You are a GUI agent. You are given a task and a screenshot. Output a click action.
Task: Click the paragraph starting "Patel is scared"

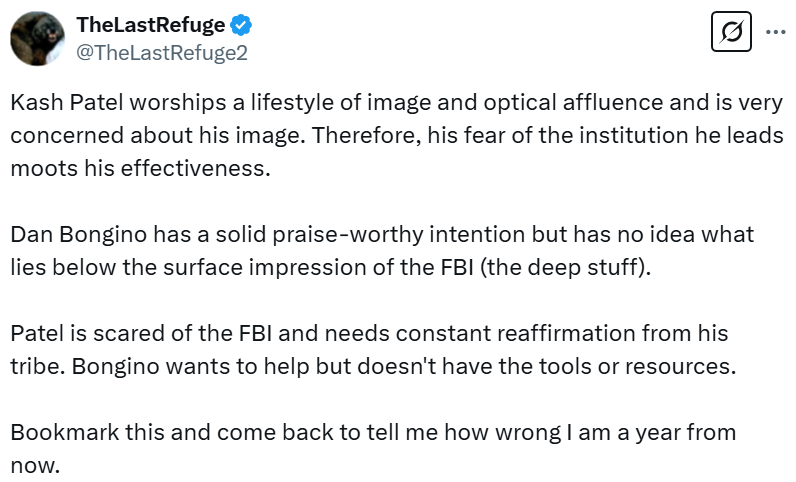[373, 348]
